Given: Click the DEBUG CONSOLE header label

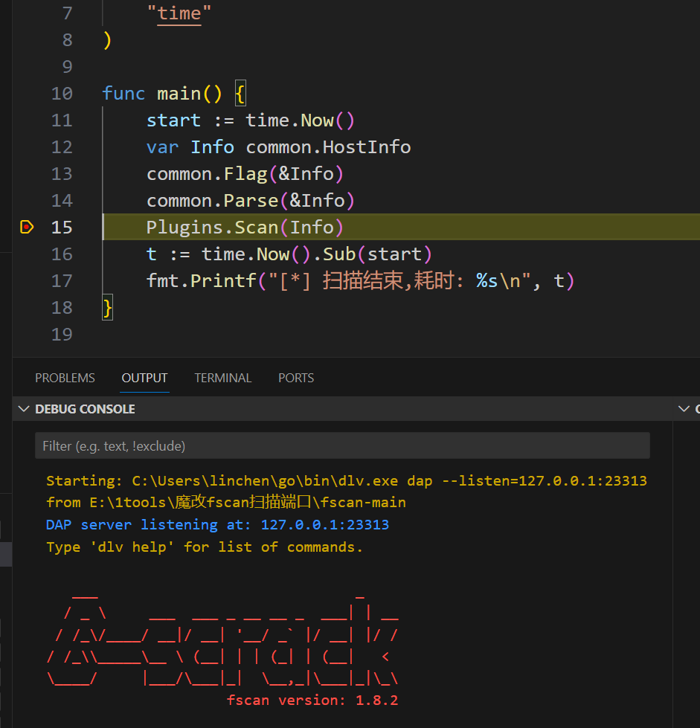Looking at the screenshot, I should tap(85, 409).
